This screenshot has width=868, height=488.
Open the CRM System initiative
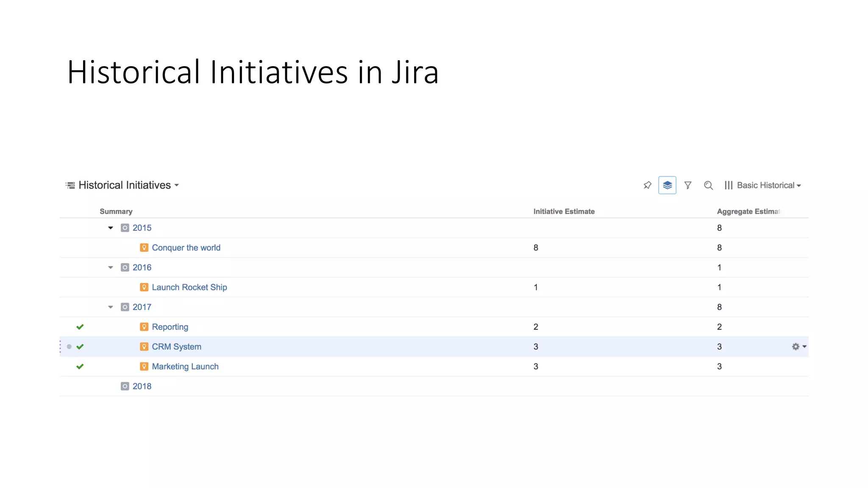[176, 347]
